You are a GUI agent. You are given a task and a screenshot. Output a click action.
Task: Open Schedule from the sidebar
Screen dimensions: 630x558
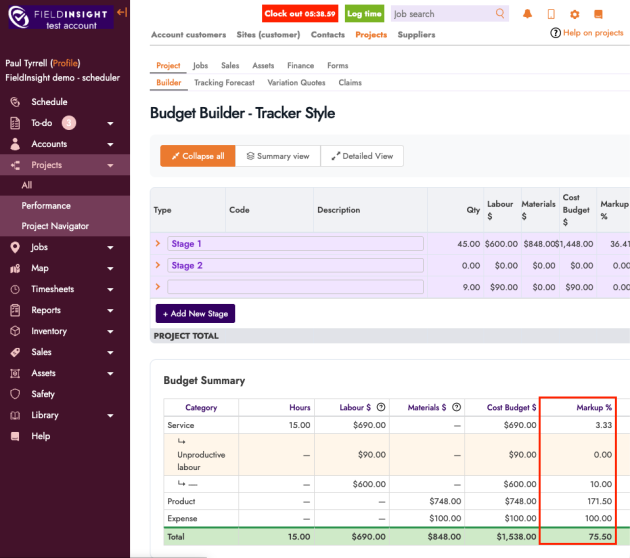[x=48, y=102]
